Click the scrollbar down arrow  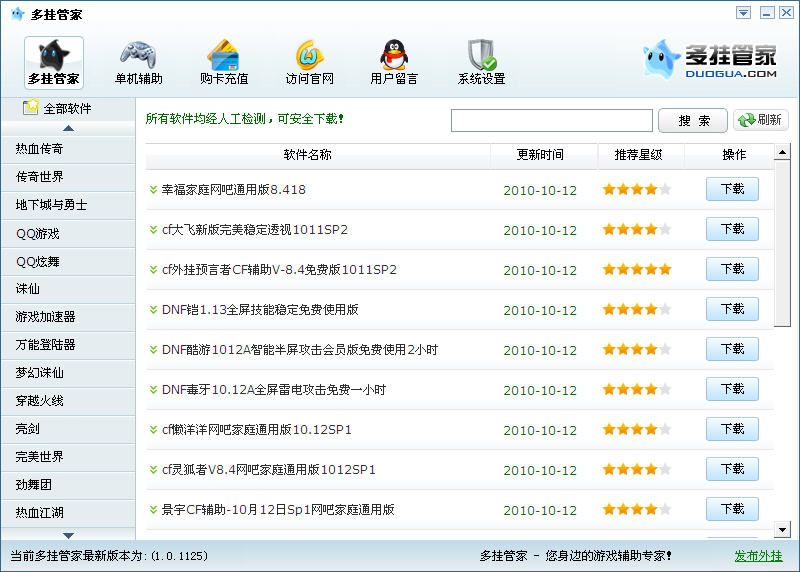coord(782,530)
